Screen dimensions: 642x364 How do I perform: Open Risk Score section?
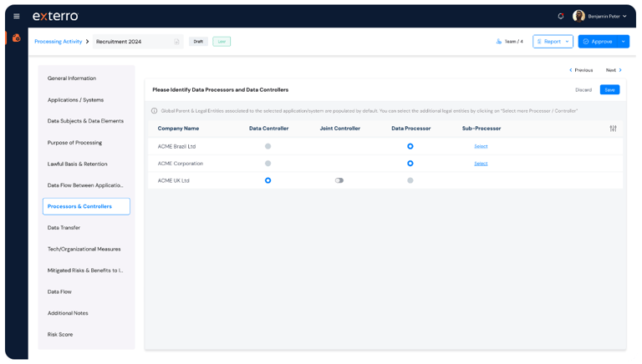(x=60, y=335)
